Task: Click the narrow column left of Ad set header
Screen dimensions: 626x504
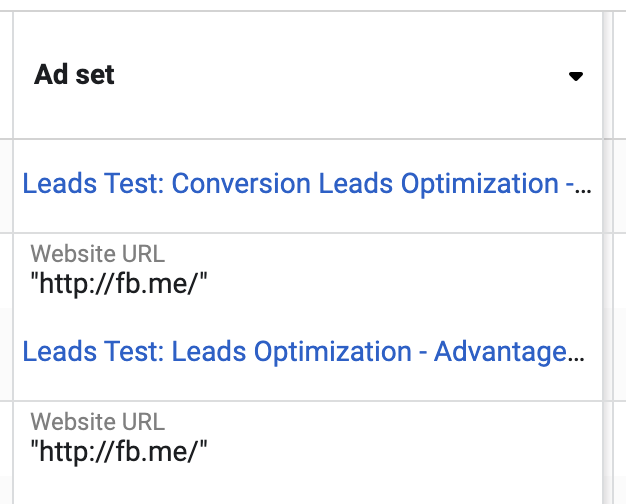Action: 6,75
